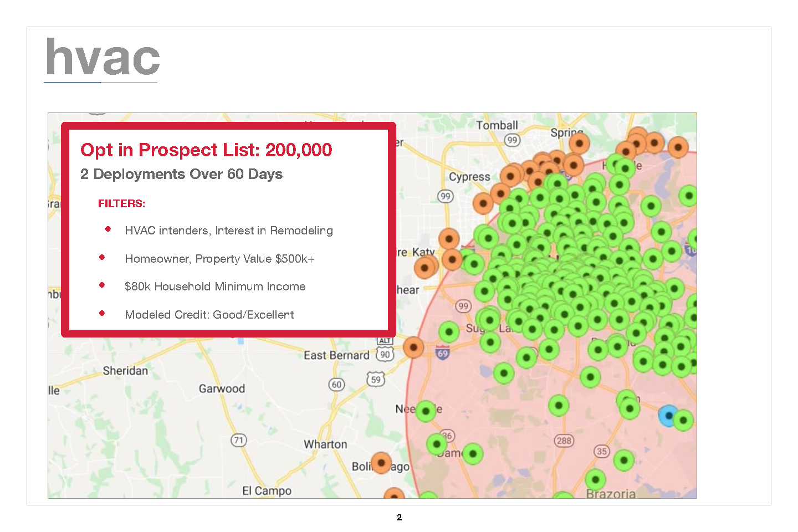The image size is (798, 532).
Task: Click the orange marker over Boling-Iago
Action: [381, 463]
